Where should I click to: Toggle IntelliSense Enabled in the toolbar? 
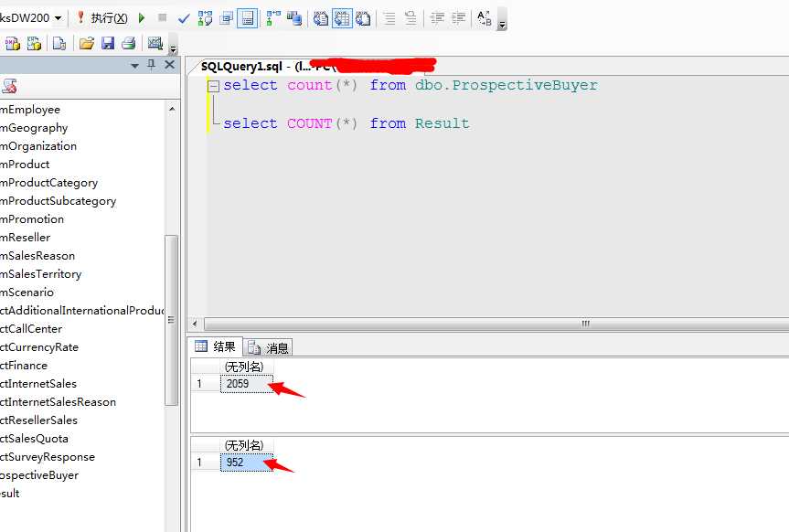[247, 18]
